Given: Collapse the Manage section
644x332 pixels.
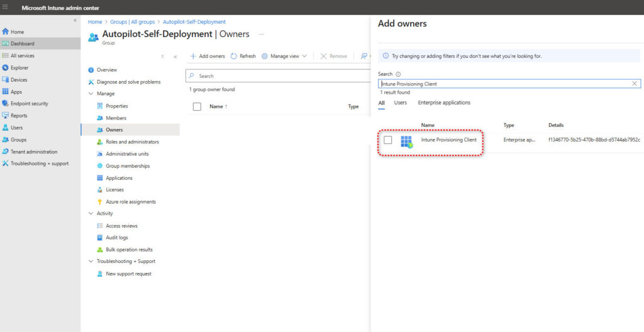Looking at the screenshot, I should point(92,94).
